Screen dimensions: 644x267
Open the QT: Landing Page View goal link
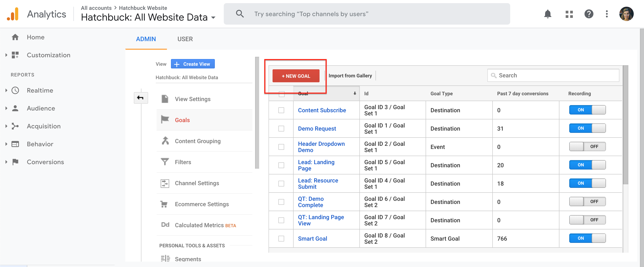point(321,220)
